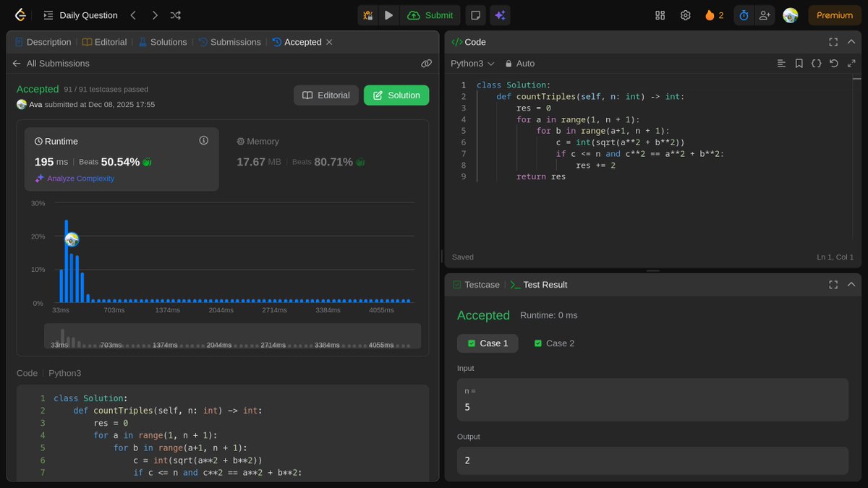Click the LeetCode logo icon
The height and width of the screenshot is (488, 868).
(x=20, y=14)
